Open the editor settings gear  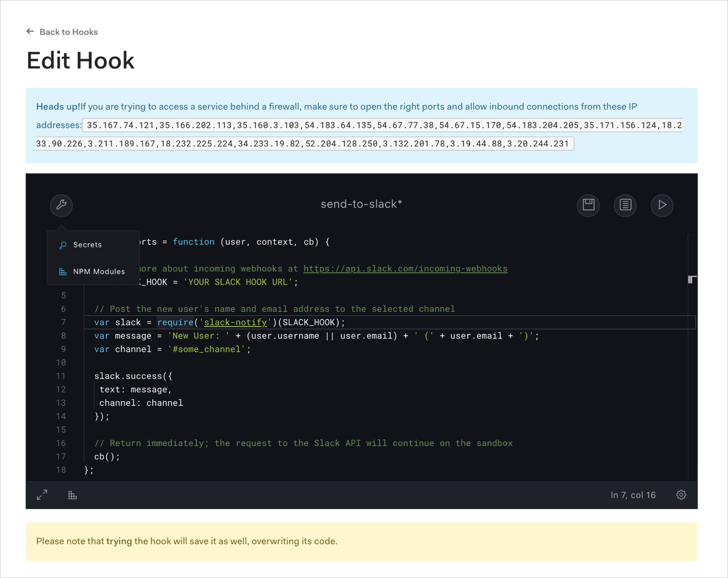click(681, 495)
